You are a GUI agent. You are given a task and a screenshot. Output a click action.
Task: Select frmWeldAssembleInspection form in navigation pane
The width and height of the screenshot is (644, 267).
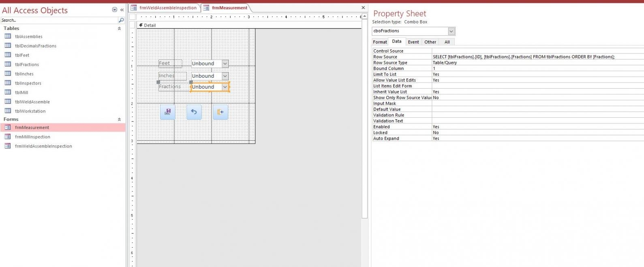(x=43, y=146)
